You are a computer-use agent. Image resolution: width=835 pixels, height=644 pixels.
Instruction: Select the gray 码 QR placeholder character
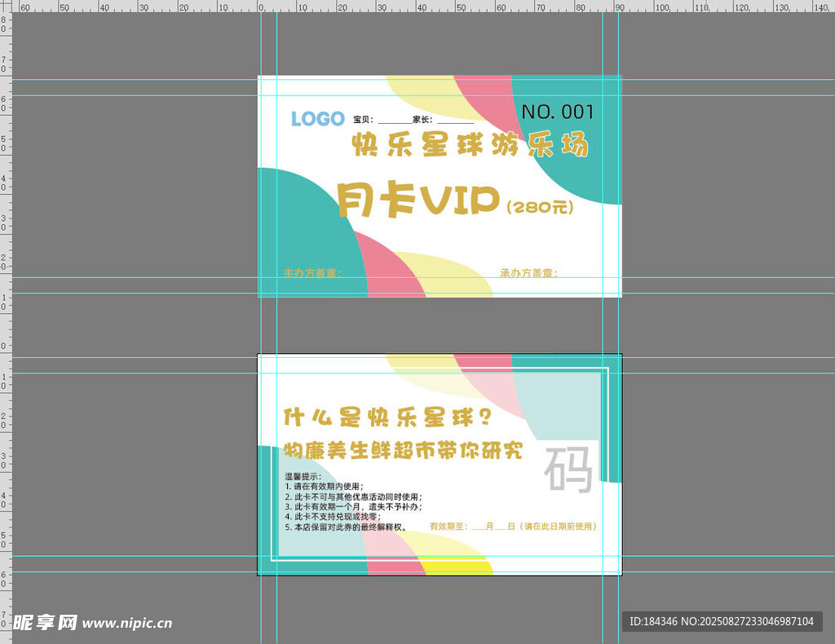point(569,470)
